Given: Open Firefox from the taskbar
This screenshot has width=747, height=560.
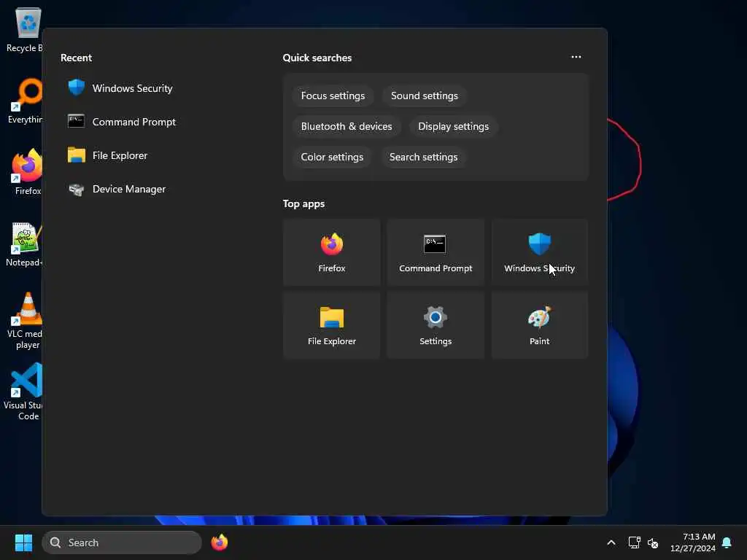Looking at the screenshot, I should tap(219, 542).
